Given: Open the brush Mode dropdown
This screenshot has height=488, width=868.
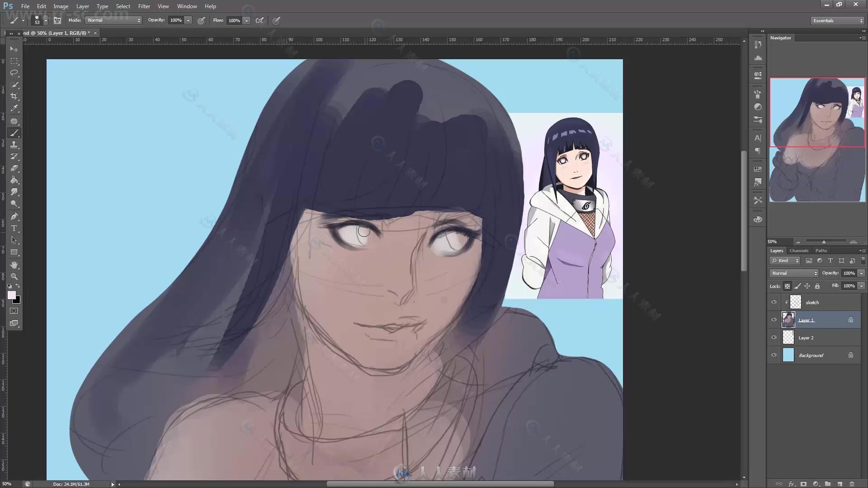Looking at the screenshot, I should [x=113, y=20].
